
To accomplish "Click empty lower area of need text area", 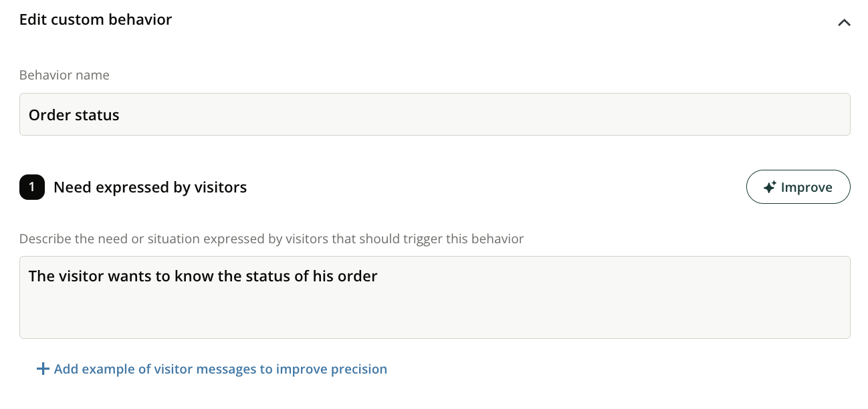I will [435, 317].
